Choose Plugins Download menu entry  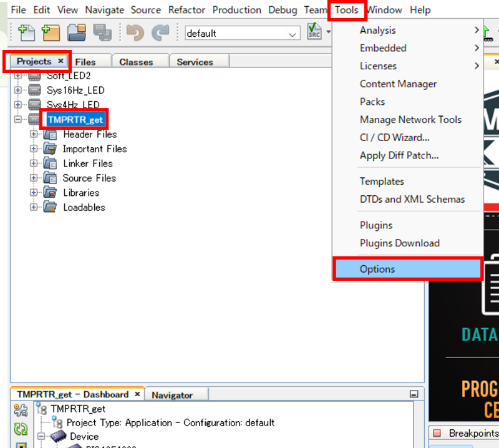pos(399,243)
